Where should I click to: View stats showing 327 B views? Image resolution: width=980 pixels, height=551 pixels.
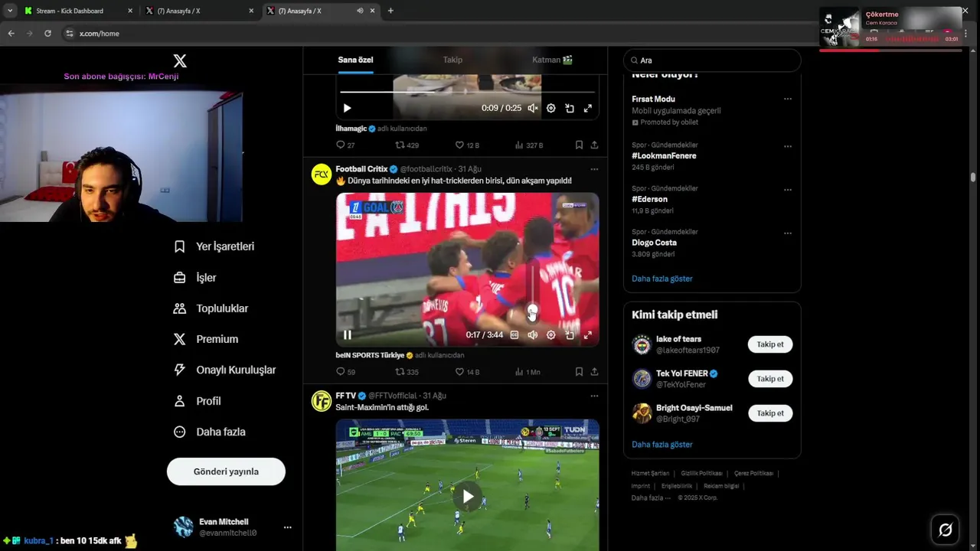pos(528,145)
